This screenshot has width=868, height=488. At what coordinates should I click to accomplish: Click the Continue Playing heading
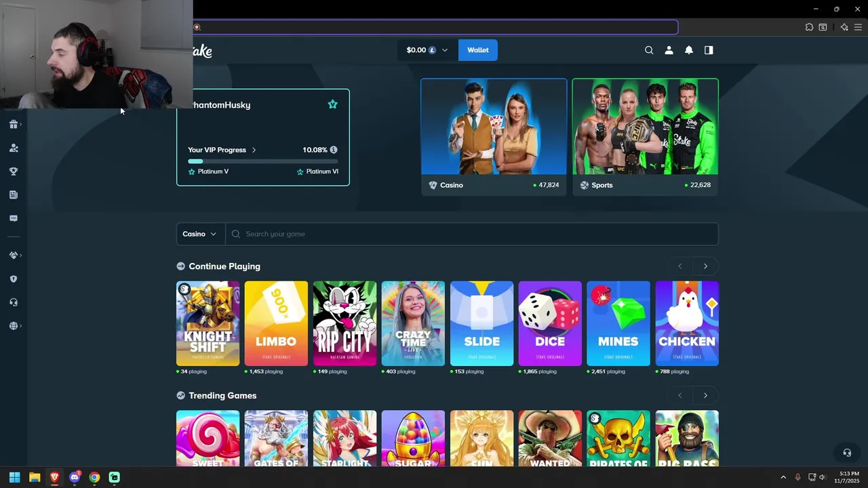tap(224, 266)
